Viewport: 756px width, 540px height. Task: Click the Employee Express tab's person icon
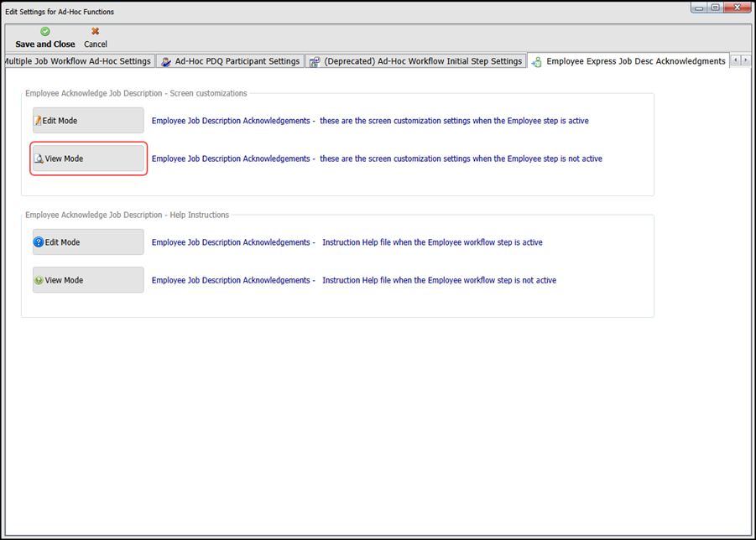(x=536, y=61)
